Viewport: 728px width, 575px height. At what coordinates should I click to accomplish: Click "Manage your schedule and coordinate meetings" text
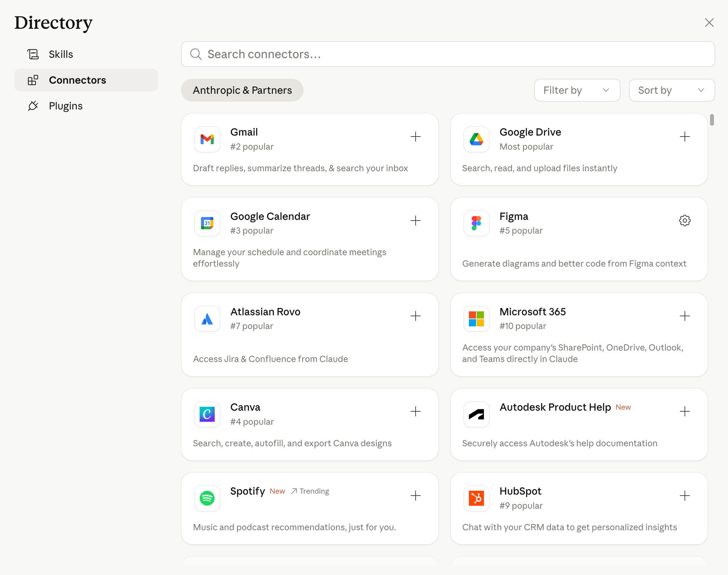coord(290,258)
